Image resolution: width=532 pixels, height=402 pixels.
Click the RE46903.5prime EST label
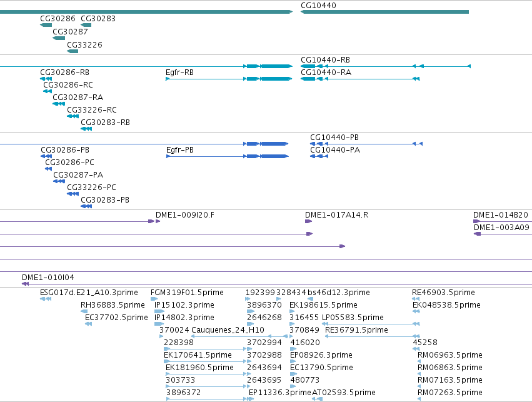[443, 293]
